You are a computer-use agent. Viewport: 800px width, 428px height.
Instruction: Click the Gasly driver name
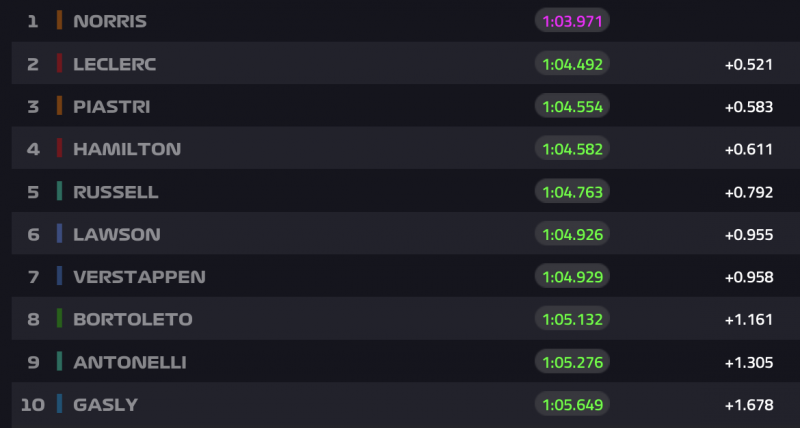click(105, 405)
